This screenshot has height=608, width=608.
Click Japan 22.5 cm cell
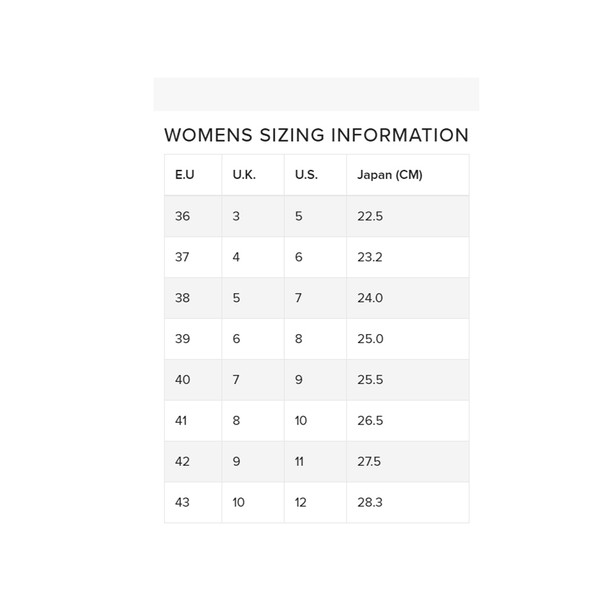pyautogui.click(x=370, y=216)
